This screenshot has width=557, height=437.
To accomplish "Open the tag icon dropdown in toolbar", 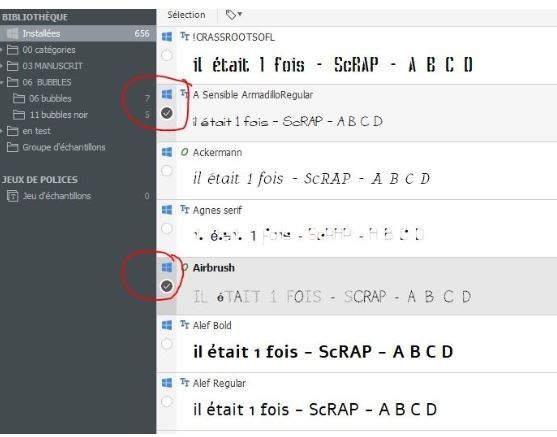I will [x=234, y=15].
